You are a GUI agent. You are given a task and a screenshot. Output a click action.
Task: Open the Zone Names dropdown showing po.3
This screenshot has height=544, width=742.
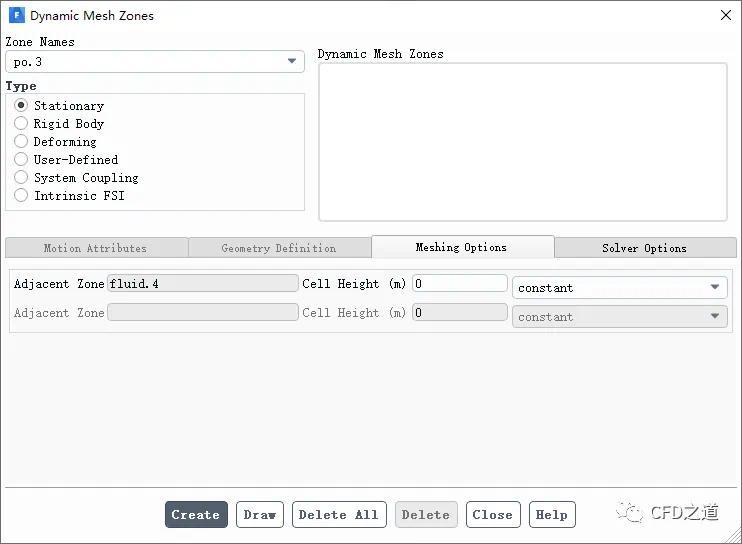coord(155,61)
